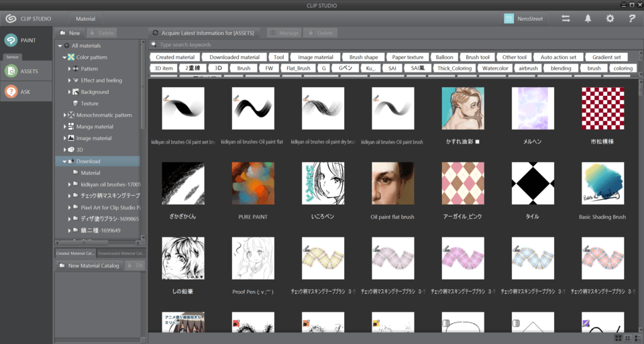This screenshot has height=344, width=644.
Task: Select the Material tab at top
Action: click(85, 19)
